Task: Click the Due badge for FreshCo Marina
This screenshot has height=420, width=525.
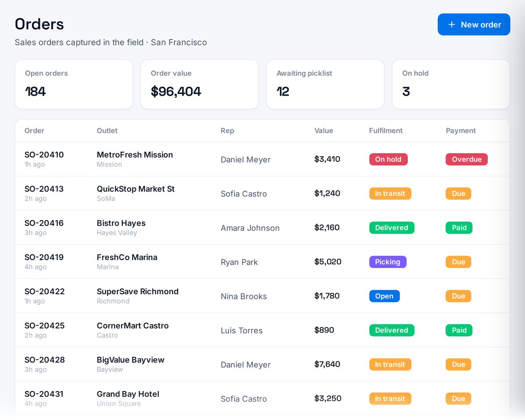Action: click(x=458, y=262)
